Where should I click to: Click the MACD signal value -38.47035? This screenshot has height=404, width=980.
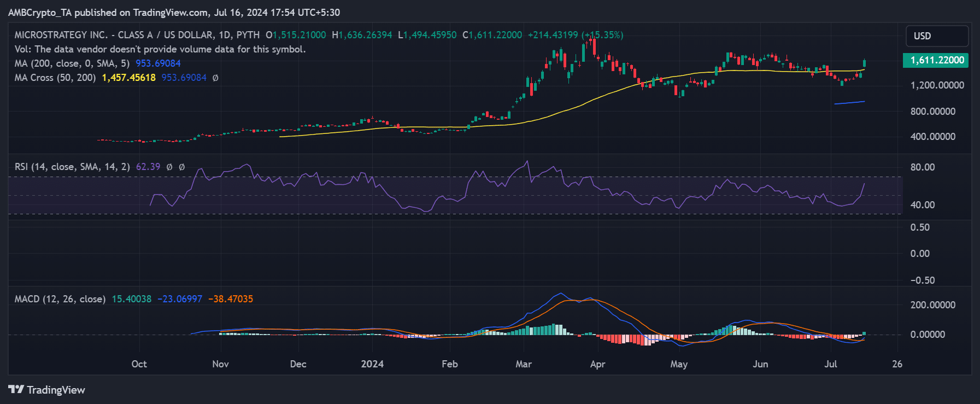click(231, 299)
